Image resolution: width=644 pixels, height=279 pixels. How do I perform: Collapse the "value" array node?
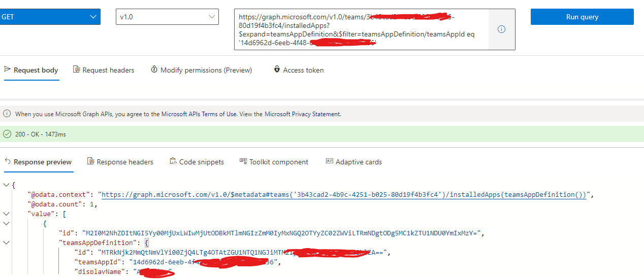[x=6, y=214]
